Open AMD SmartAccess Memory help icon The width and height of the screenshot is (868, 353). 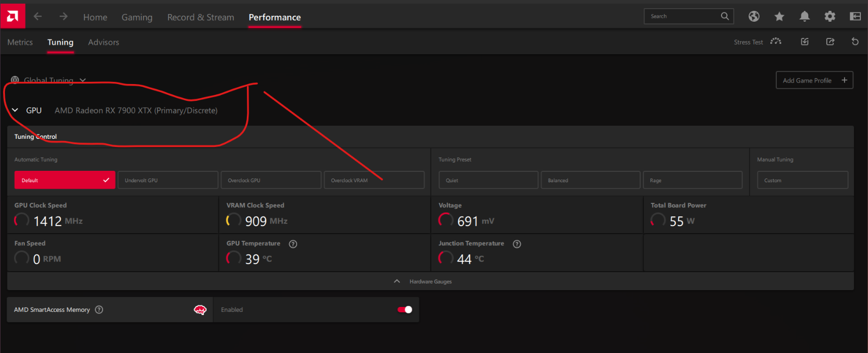pyautogui.click(x=99, y=310)
